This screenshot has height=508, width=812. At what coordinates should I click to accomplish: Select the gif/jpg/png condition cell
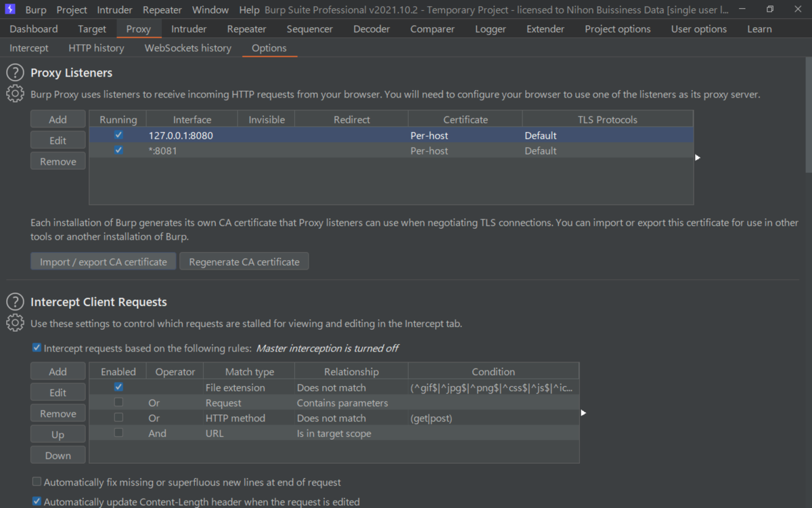tap(493, 387)
